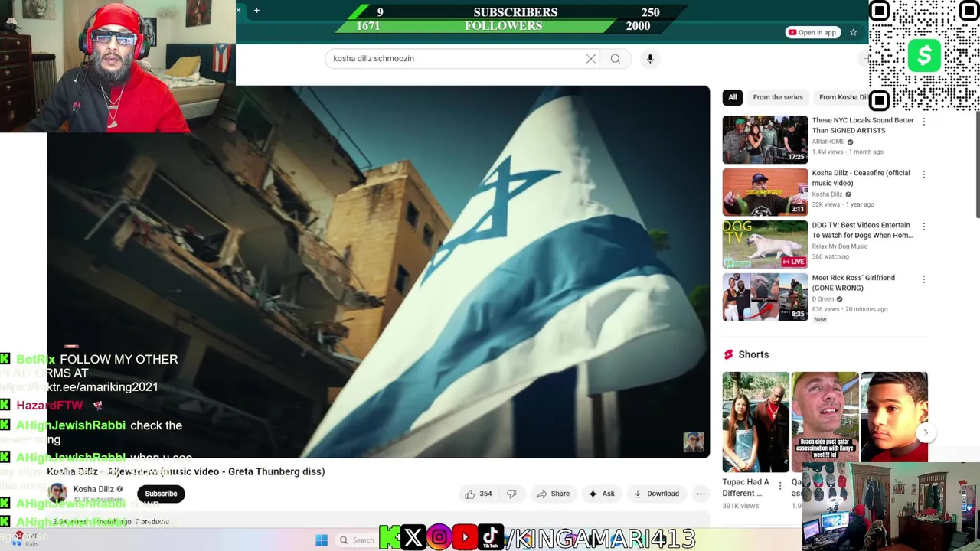Screen dimensions: 980x551
Task: Click the Cash App QR code
Action: pyautogui.click(x=923, y=56)
